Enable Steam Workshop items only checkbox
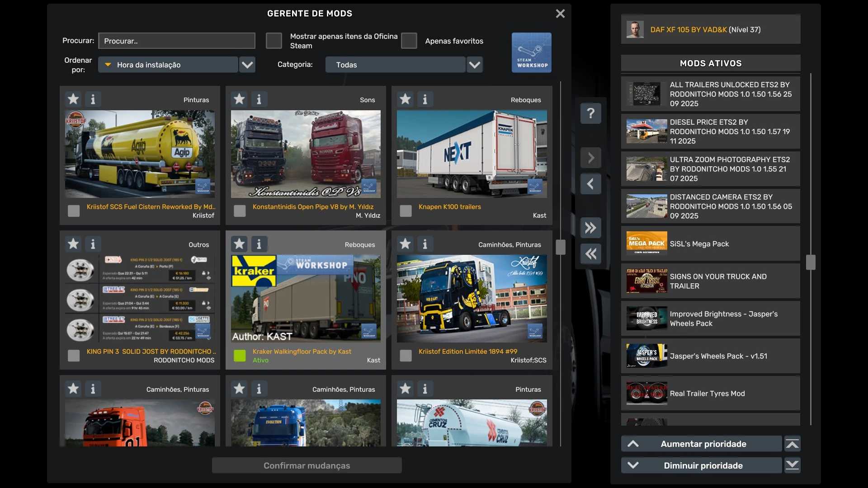Screen dimensions: 868x488 [x=274, y=41]
